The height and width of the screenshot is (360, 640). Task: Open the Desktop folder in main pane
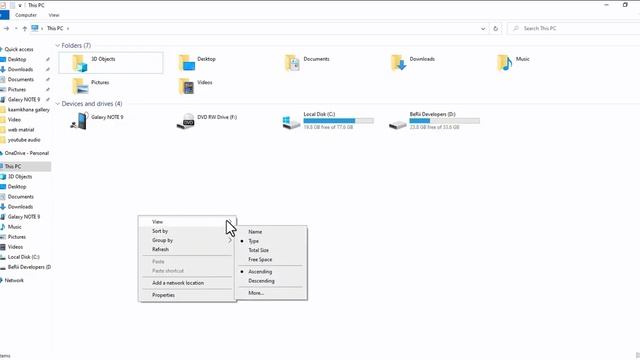pyautogui.click(x=187, y=63)
